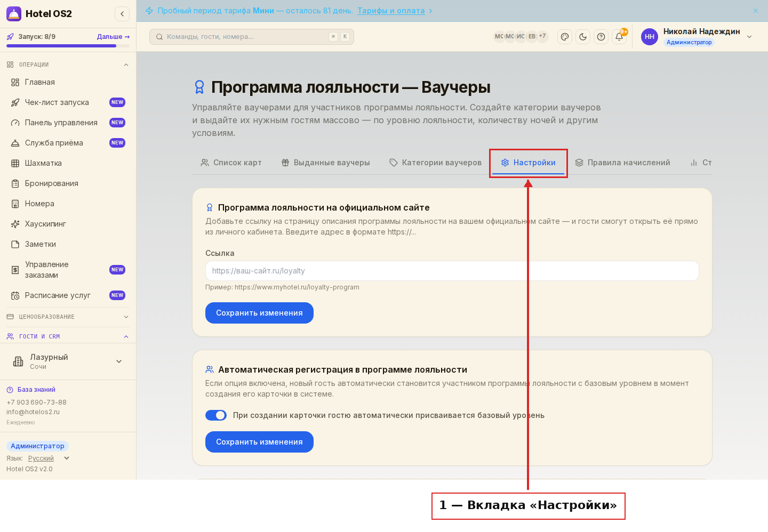Open Управление заказами
The width and height of the screenshot is (768, 532).
(68, 270)
